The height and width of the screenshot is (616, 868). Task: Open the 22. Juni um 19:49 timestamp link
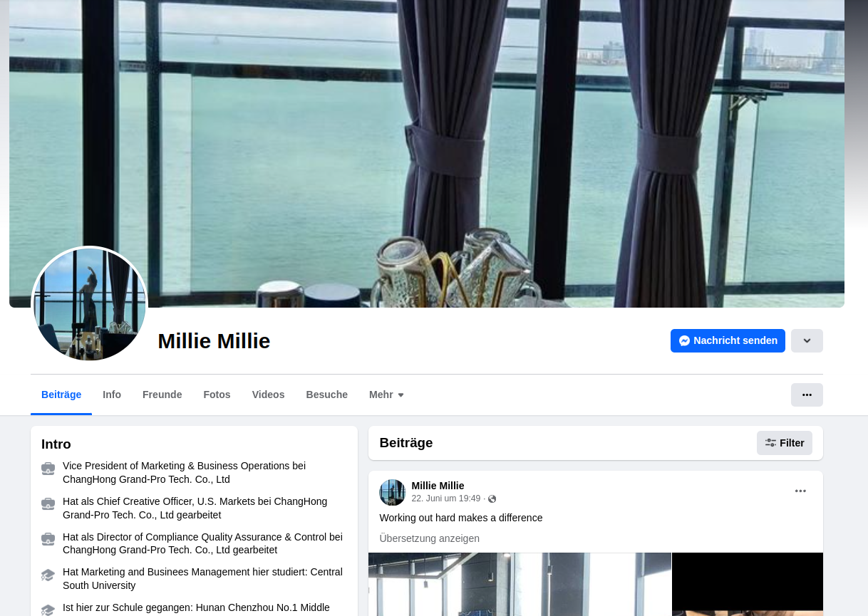pyautogui.click(x=446, y=498)
